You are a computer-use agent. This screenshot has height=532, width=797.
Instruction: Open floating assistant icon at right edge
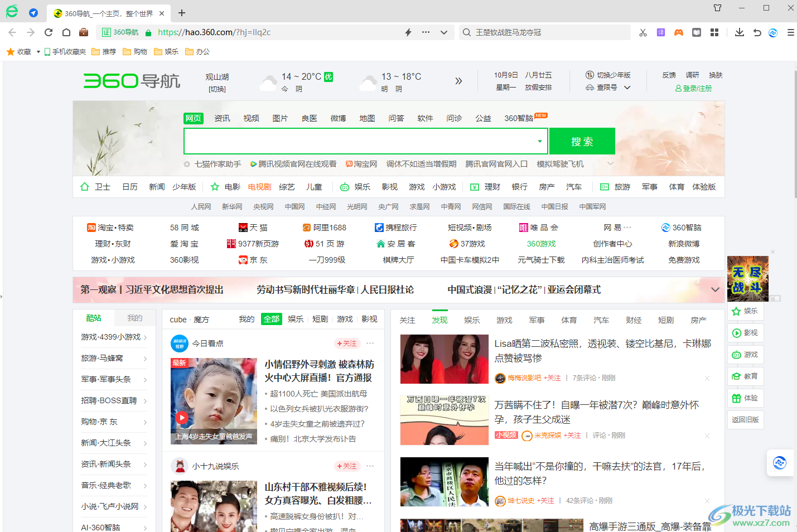[780, 463]
